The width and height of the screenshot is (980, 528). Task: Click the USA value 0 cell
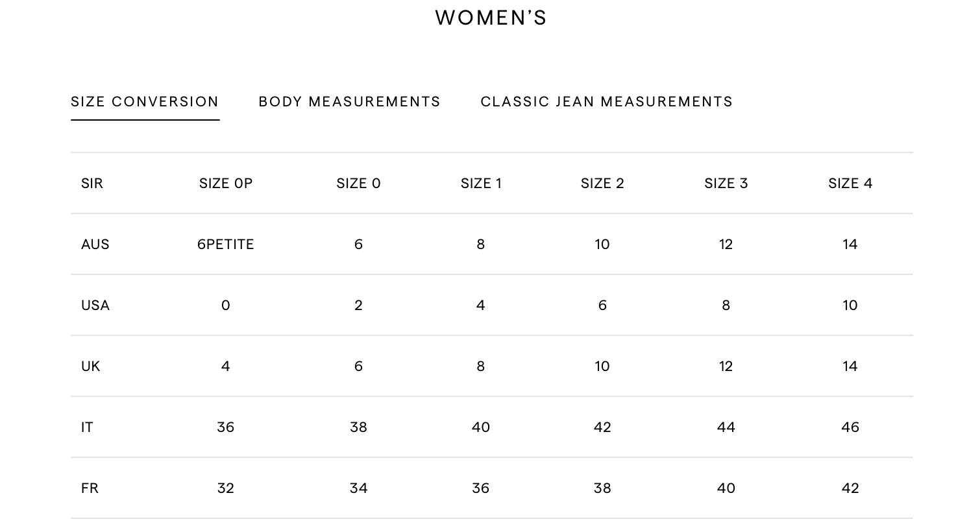(x=226, y=306)
